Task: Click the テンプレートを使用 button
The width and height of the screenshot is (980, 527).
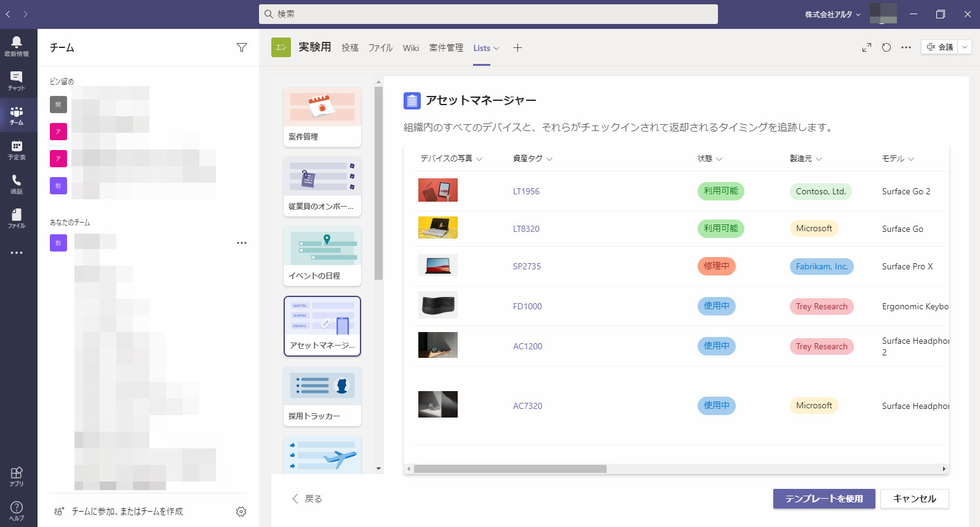Action: pos(824,499)
